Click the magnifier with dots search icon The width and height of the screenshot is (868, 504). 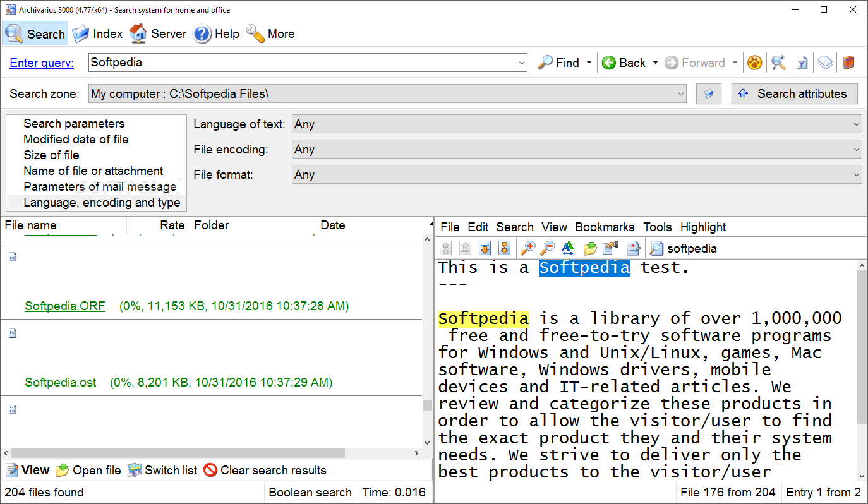click(x=778, y=63)
